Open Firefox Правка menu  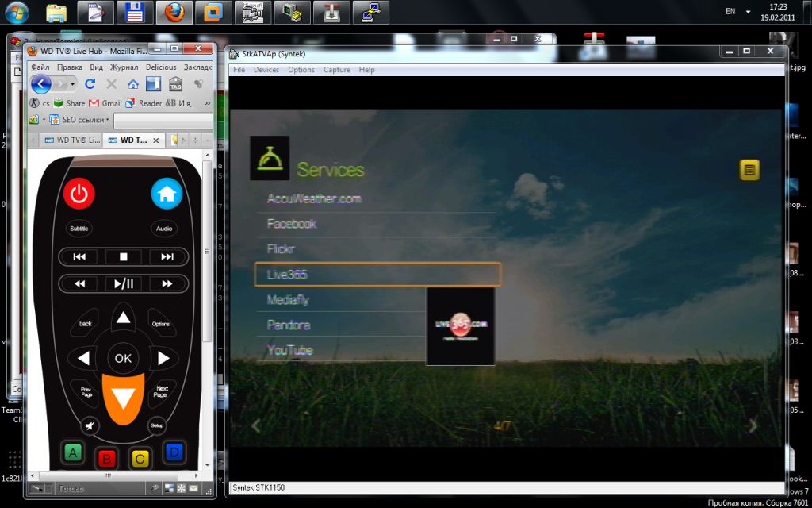pos(70,67)
